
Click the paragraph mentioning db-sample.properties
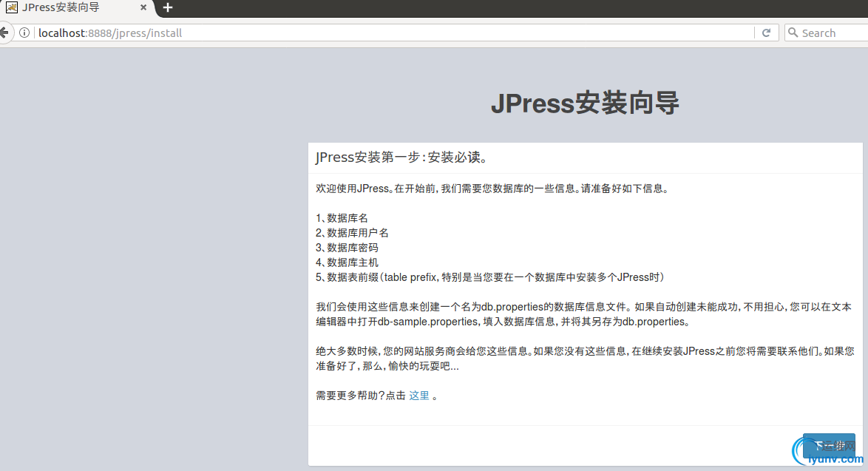click(x=583, y=314)
